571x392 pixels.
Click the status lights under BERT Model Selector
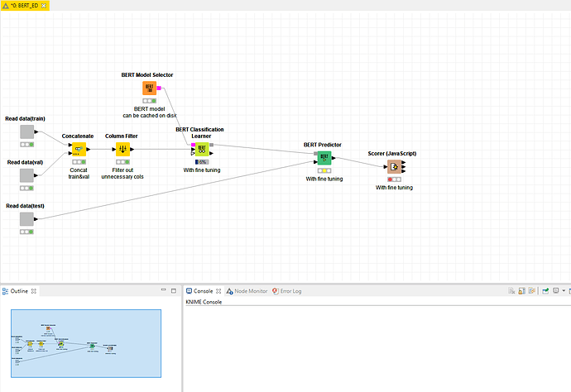tap(149, 101)
